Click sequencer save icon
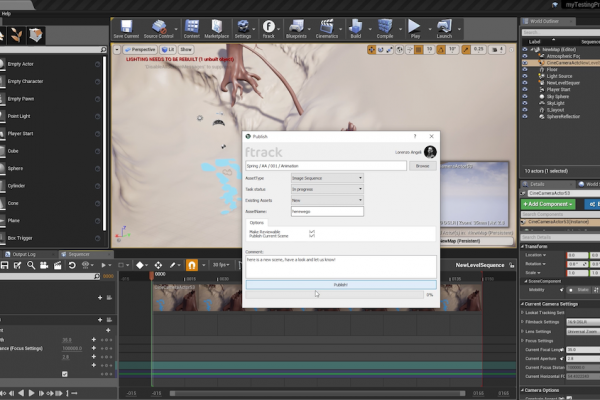The image size is (600, 400). click(x=5, y=265)
